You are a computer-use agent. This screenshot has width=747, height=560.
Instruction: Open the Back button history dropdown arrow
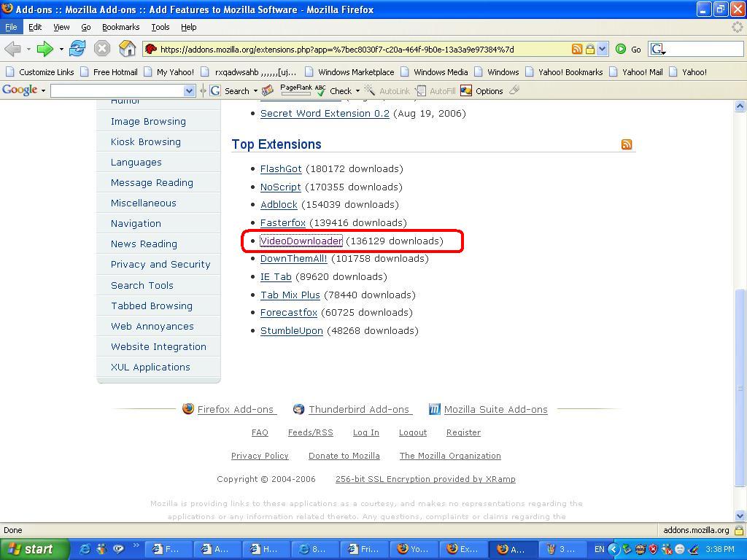tap(28, 49)
